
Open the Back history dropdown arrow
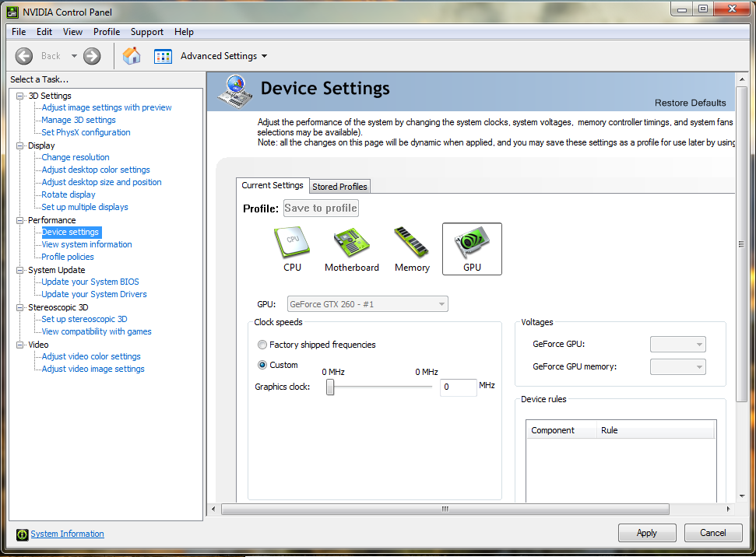pyautogui.click(x=74, y=56)
